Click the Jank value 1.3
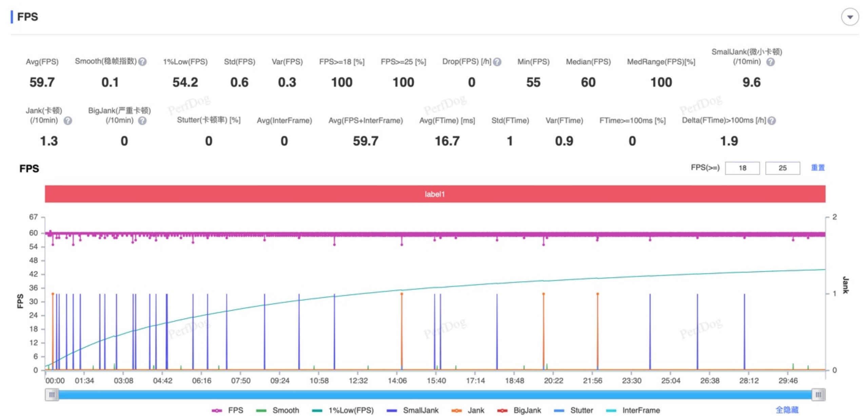 [49, 141]
